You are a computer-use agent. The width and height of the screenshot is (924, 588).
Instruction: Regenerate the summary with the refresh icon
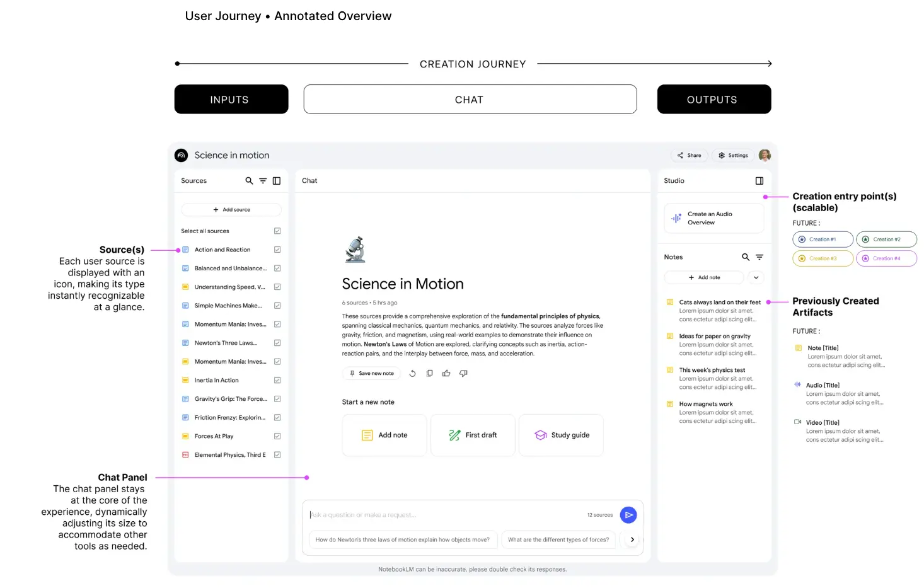point(412,374)
